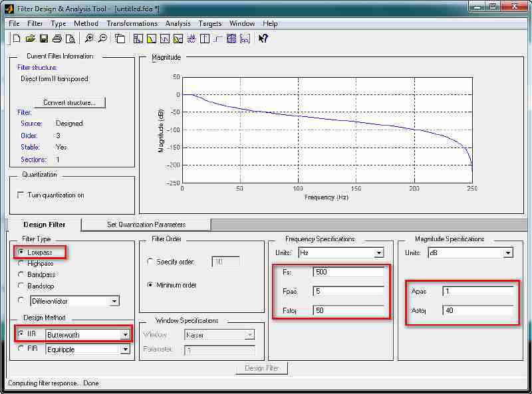Select Specify order option
532x394 pixels.
(150, 262)
